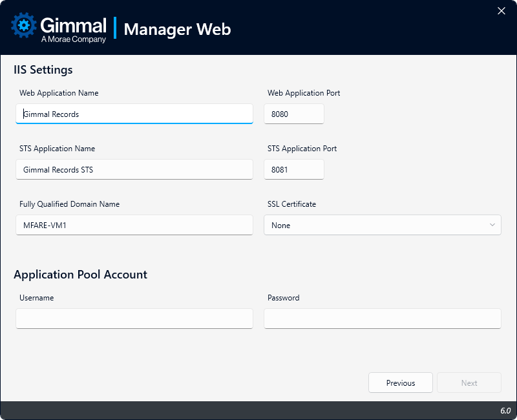Focus the Web Application Name field
The width and height of the screenshot is (517, 420).
pos(134,114)
